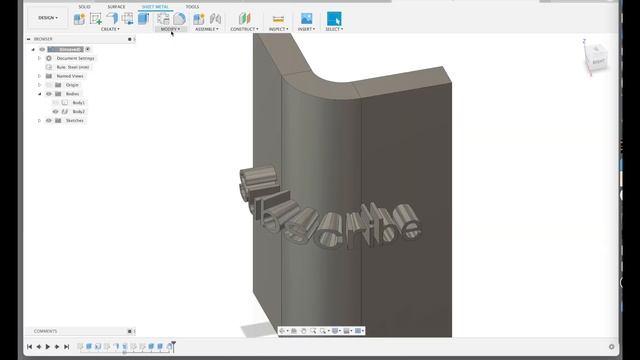Collapse the root component tree
The width and height of the screenshot is (640, 360).
click(x=33, y=49)
